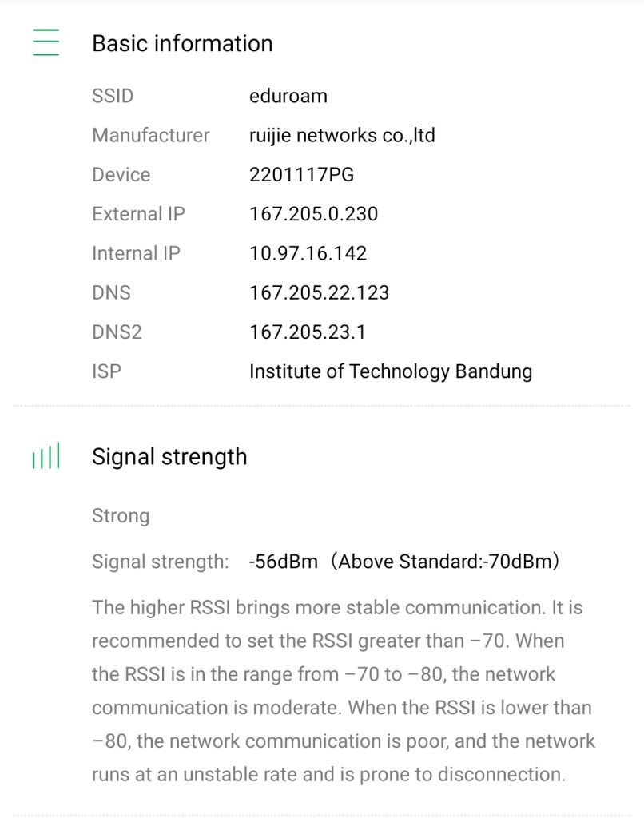The height and width of the screenshot is (818, 644).
Task: Tap the -56dBm signal strength reading
Action: pos(283,562)
